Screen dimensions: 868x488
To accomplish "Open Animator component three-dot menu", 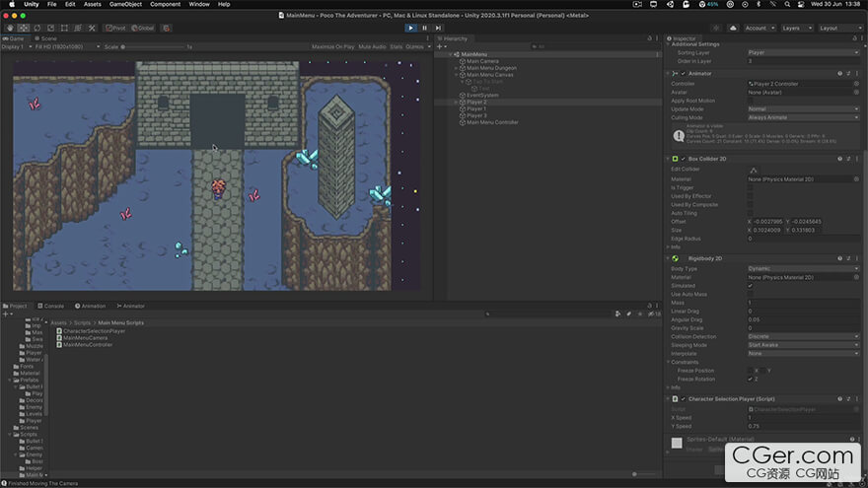I will pyautogui.click(x=857, y=74).
